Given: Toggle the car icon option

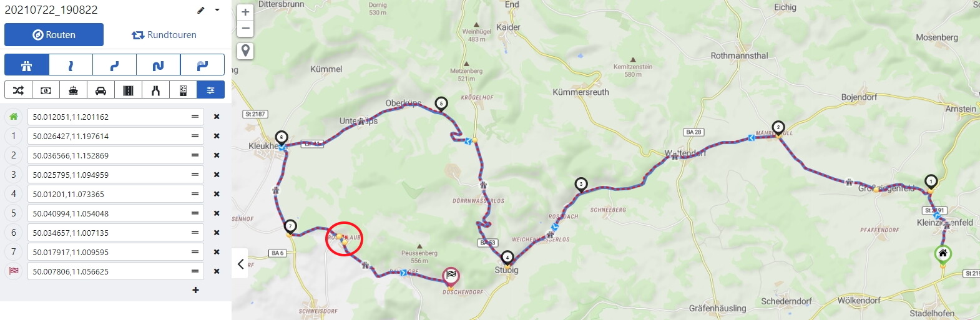Looking at the screenshot, I should coord(100,90).
